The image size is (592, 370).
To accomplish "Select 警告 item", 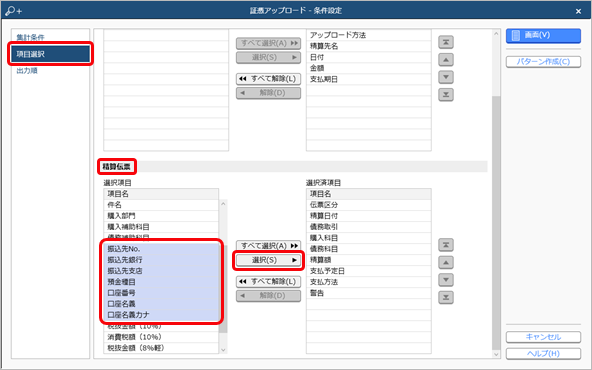I will pos(368,293).
